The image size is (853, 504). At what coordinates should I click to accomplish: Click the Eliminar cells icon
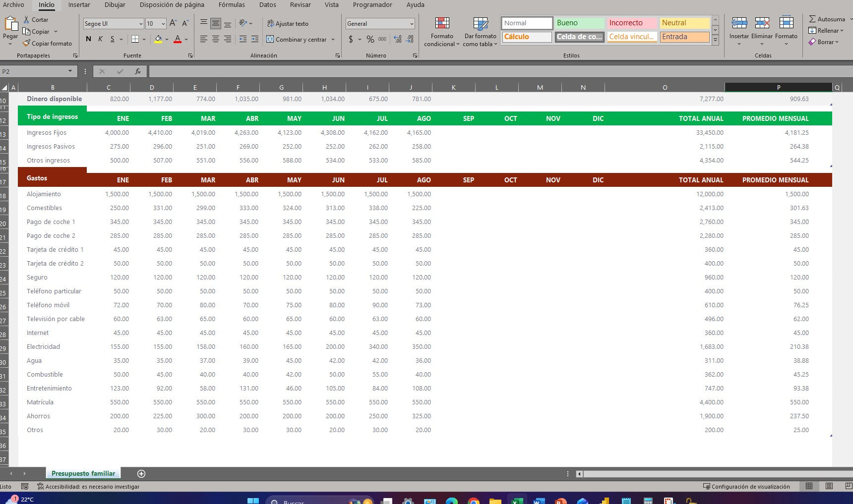[x=762, y=23]
